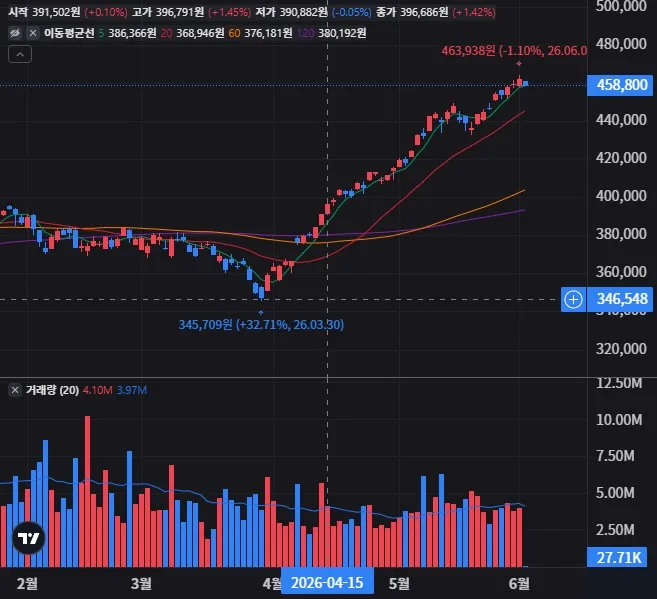The image size is (657, 599).
Task: Select the current price label 458,800
Action: coord(621,85)
